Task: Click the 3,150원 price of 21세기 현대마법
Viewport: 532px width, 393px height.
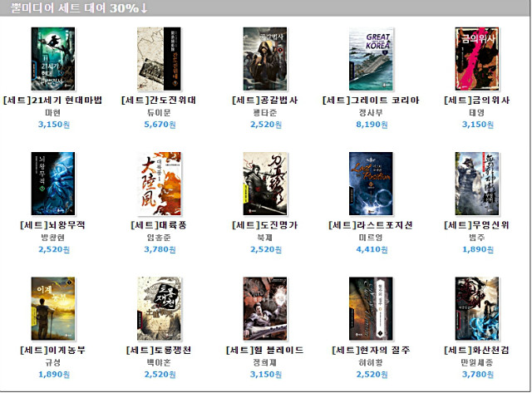Action: [x=54, y=125]
